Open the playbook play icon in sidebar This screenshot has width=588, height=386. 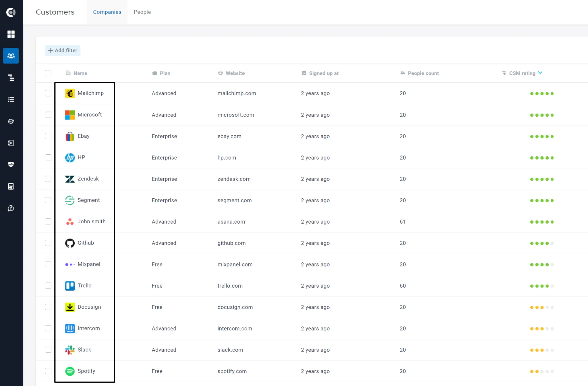click(x=11, y=143)
